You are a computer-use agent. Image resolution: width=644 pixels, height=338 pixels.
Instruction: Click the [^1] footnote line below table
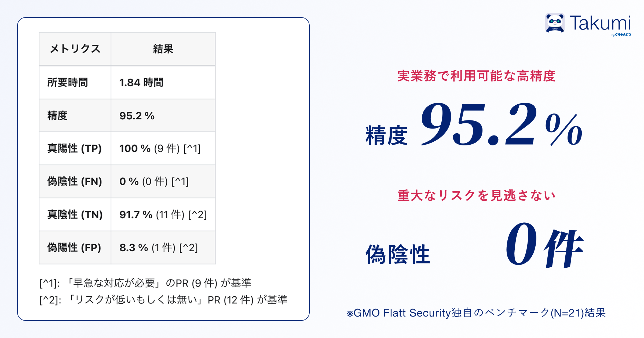145,283
